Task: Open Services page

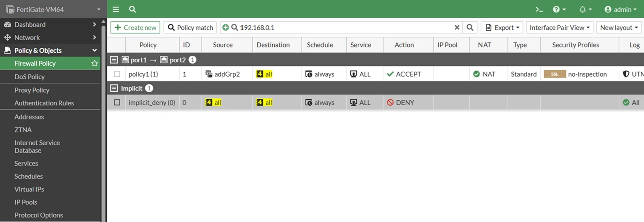Action: (26, 163)
